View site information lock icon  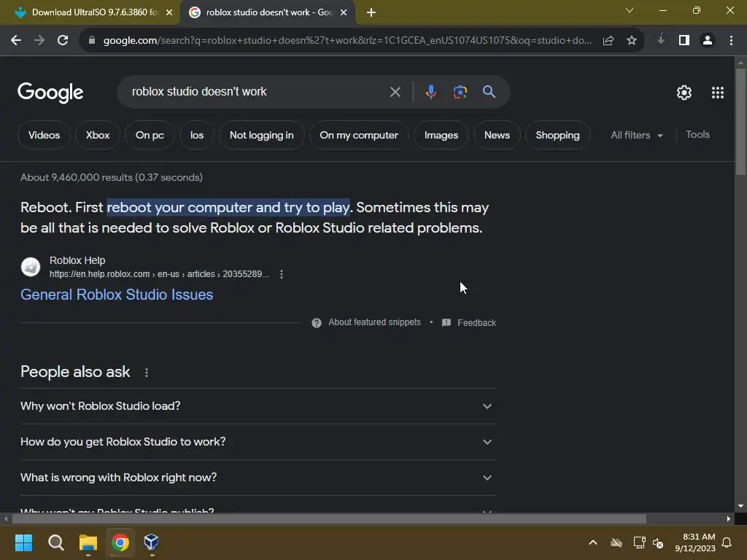click(x=92, y=41)
